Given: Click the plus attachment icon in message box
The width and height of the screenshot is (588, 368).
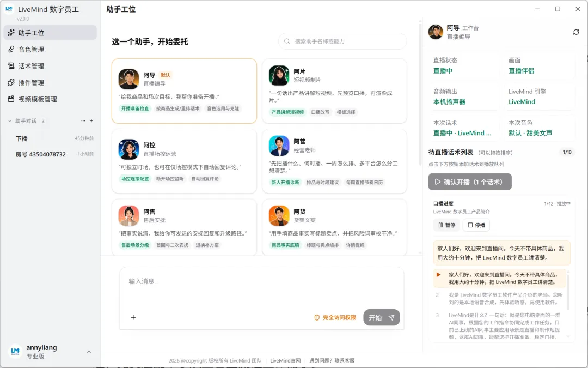Looking at the screenshot, I should pyautogui.click(x=133, y=317).
